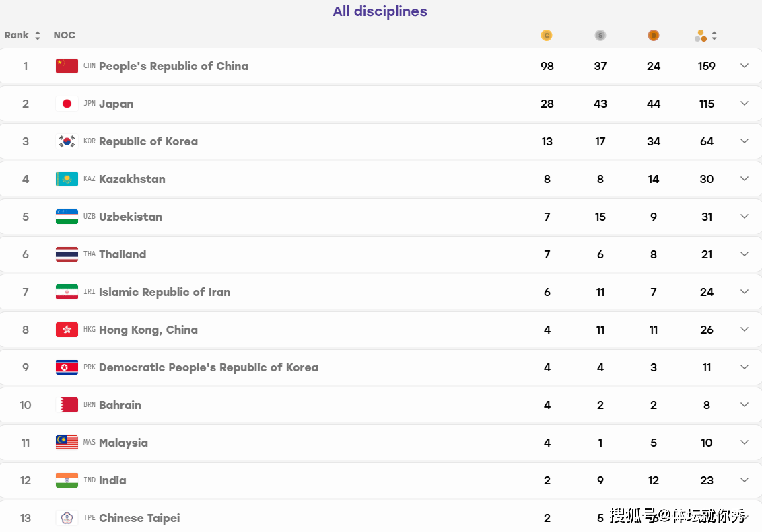The height and width of the screenshot is (532, 762).
Task: Expand Thailand row chevron
Action: 744,254
